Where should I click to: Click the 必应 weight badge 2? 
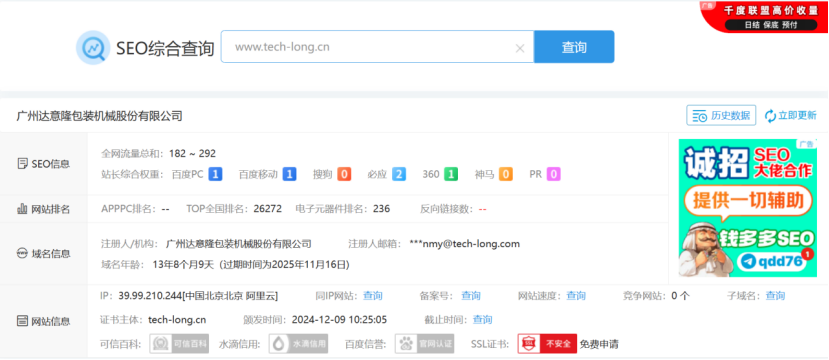399,174
